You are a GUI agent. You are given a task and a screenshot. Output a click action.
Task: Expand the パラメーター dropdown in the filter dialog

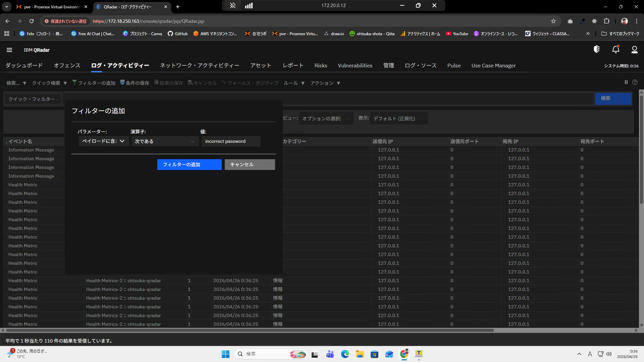point(103,141)
